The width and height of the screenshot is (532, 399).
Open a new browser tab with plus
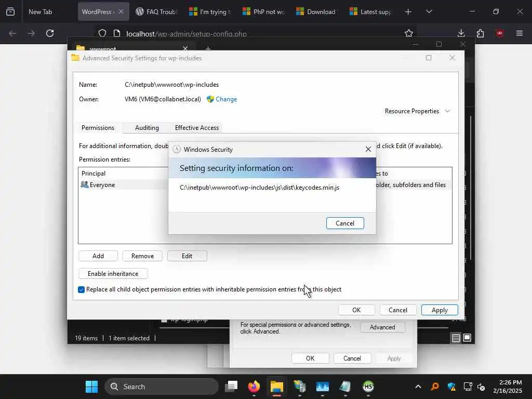(x=408, y=12)
